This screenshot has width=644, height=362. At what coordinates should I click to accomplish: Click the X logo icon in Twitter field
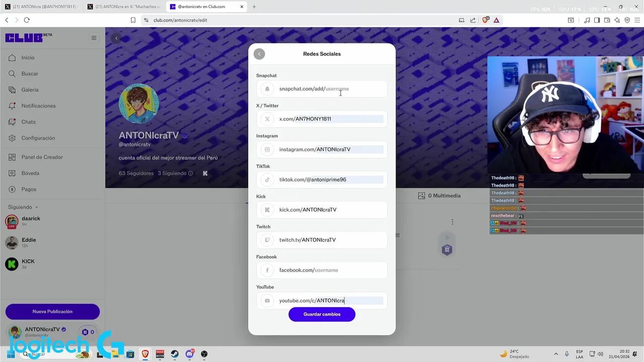coord(267,119)
